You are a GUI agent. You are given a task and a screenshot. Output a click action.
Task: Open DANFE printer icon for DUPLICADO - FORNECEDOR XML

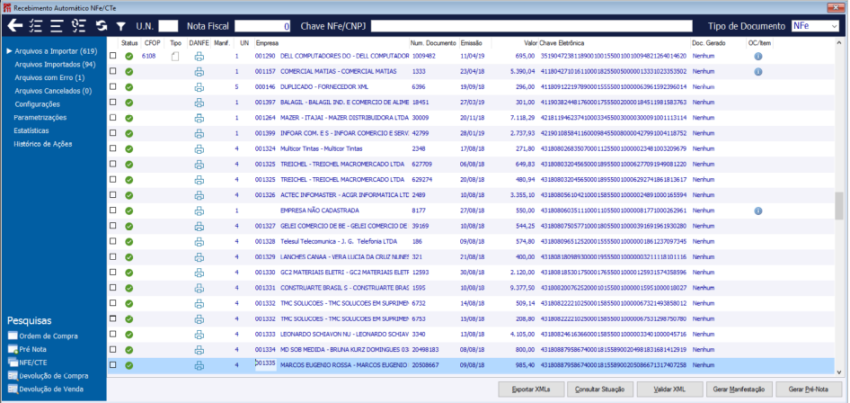click(x=199, y=87)
